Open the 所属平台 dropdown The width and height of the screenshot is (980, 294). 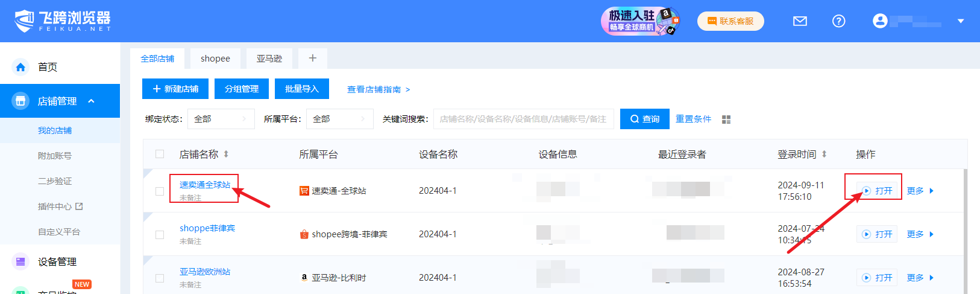coord(339,119)
